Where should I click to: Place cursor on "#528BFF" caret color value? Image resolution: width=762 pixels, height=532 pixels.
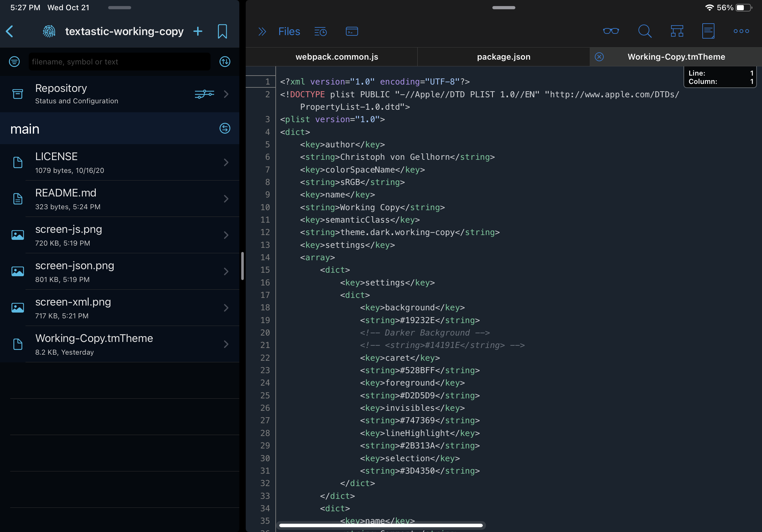(x=417, y=371)
